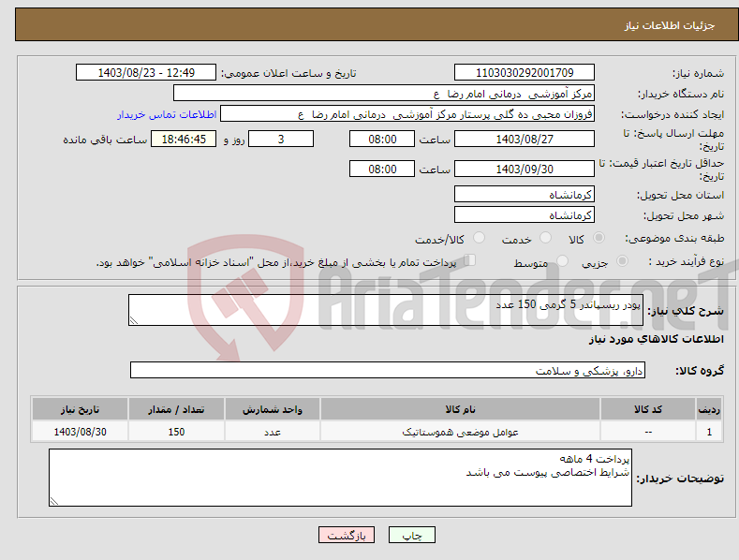Click the unit cell عدد
739x560 pixels.
click(273, 432)
